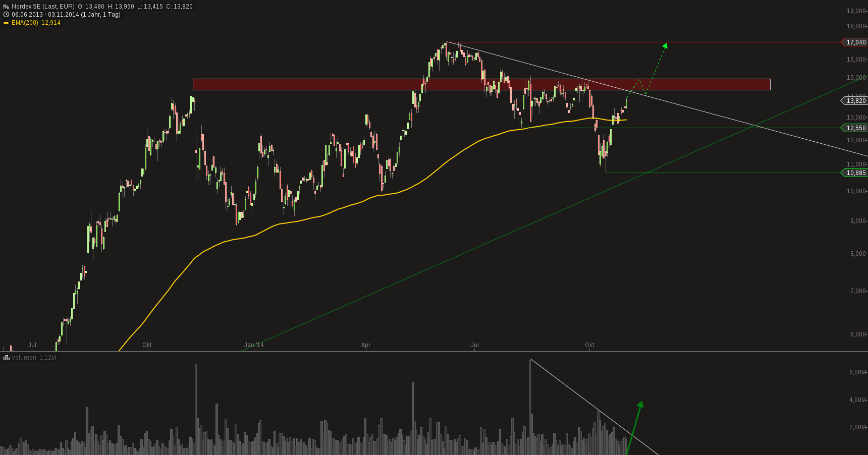Click the 9,000 price axis label
Viewport: 868px width, 455px height.
click(x=857, y=221)
